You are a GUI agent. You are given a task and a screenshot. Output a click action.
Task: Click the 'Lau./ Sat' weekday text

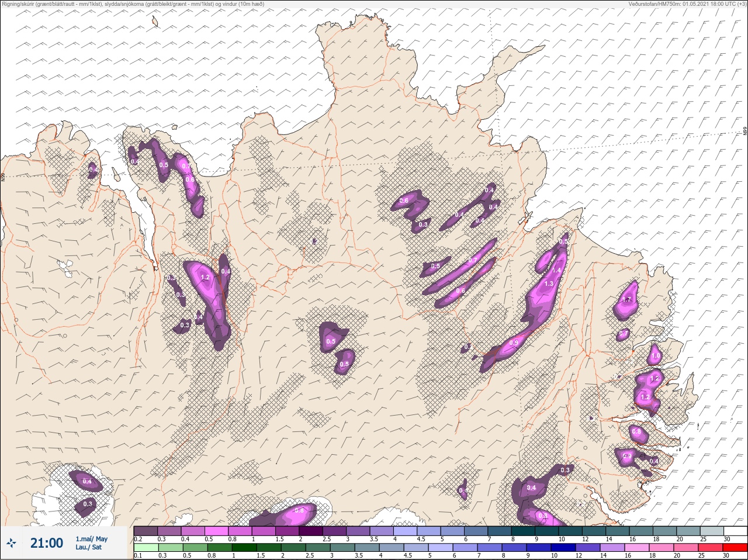pyautogui.click(x=88, y=547)
